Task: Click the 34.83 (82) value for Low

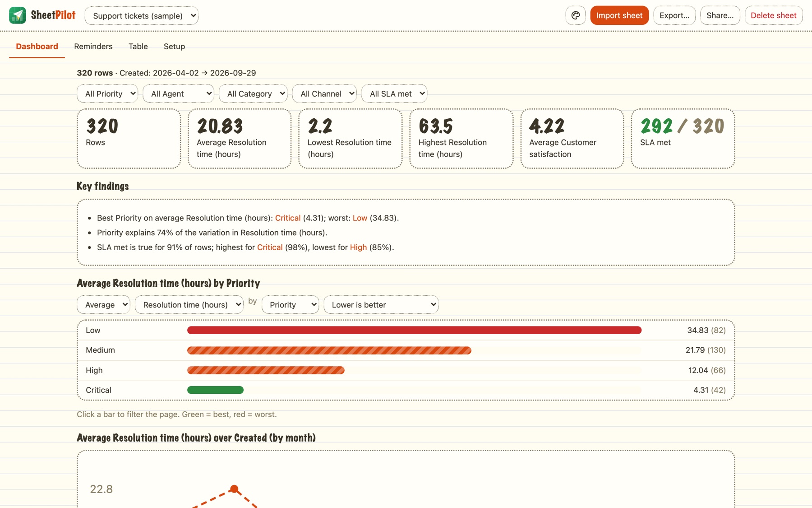Action: pyautogui.click(x=706, y=331)
